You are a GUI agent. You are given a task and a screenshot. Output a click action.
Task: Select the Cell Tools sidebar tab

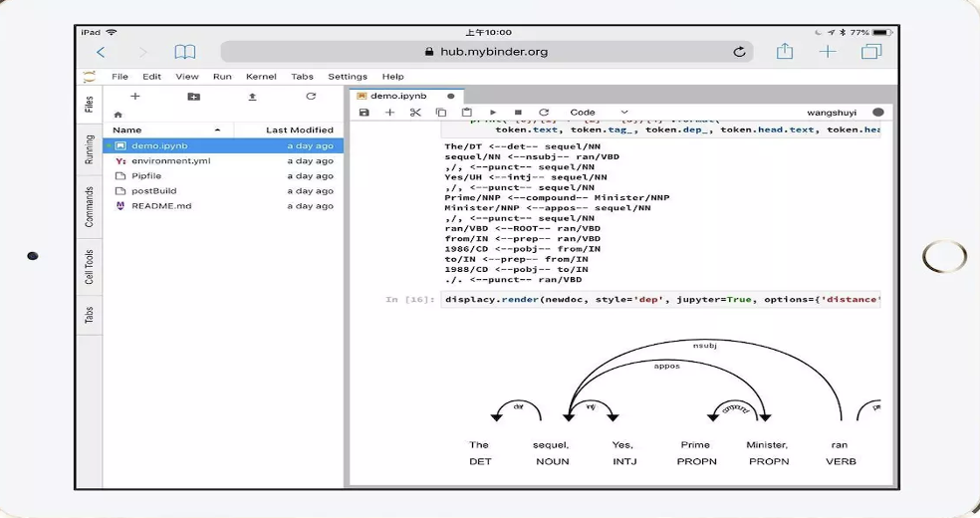pos(90,267)
